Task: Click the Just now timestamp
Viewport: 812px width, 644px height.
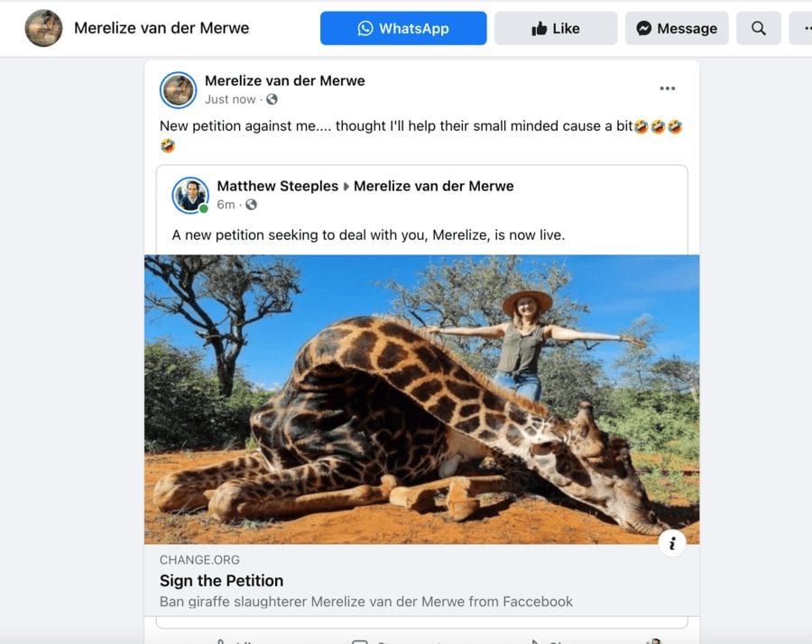Action: [230, 99]
